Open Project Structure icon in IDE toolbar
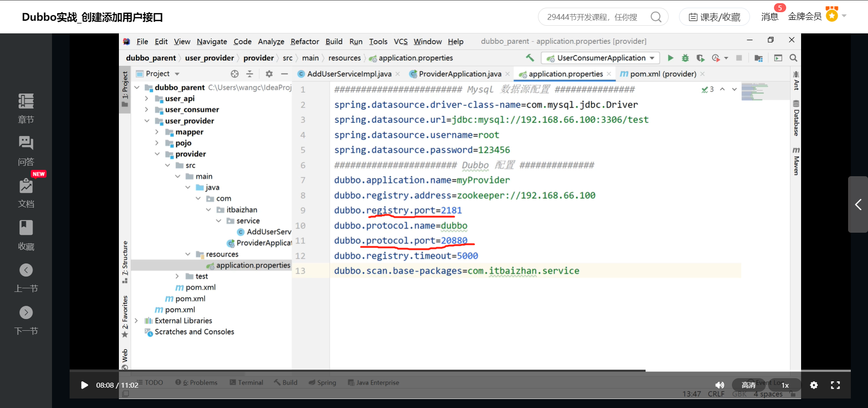868x408 pixels. click(759, 58)
